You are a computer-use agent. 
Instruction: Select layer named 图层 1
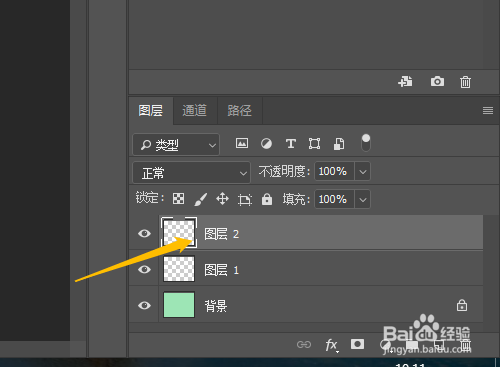coord(222,270)
